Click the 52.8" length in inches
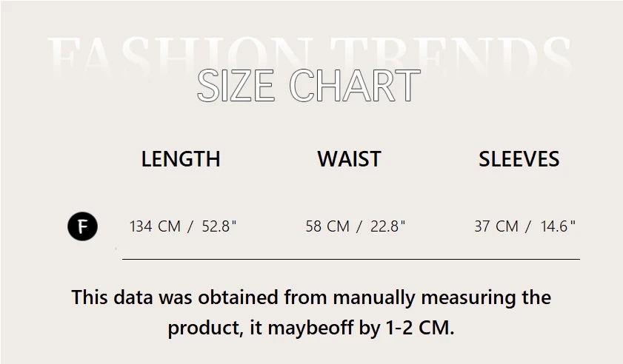 (219, 226)
